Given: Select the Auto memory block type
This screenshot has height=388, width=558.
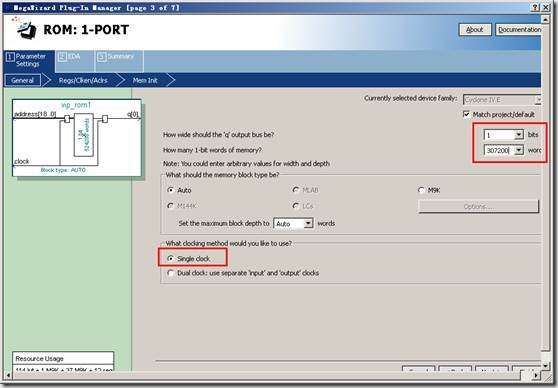Looking at the screenshot, I should [x=171, y=190].
